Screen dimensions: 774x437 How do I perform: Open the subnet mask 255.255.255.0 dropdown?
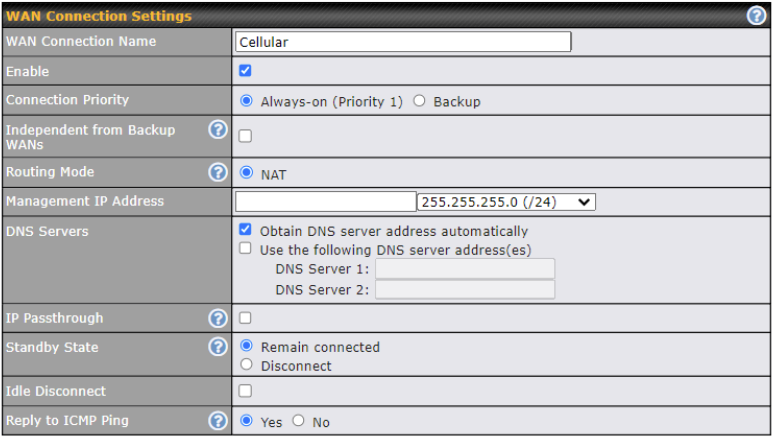click(506, 202)
